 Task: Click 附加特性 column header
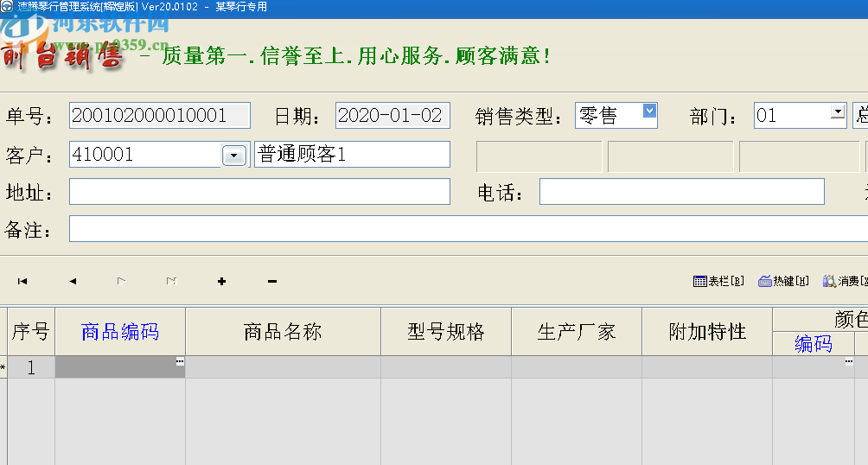pyautogui.click(x=707, y=332)
